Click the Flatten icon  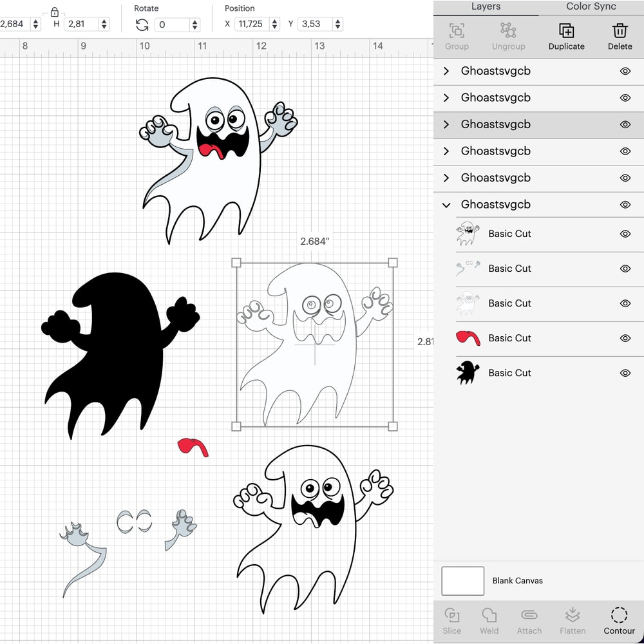[x=572, y=620]
